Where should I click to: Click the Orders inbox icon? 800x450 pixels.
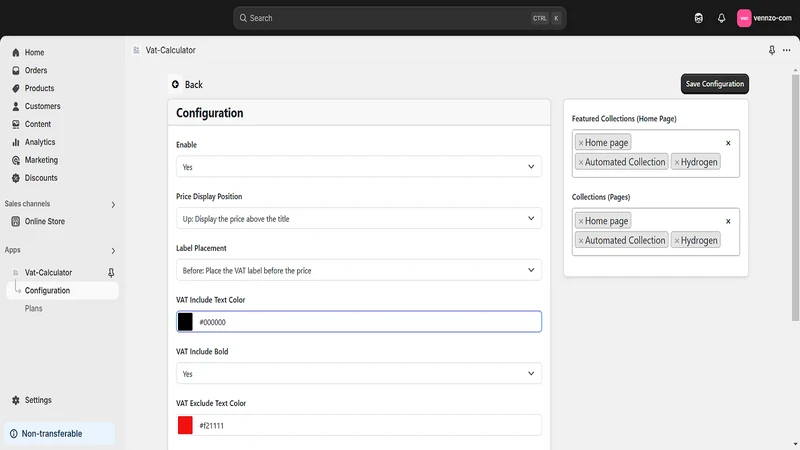pos(16,70)
